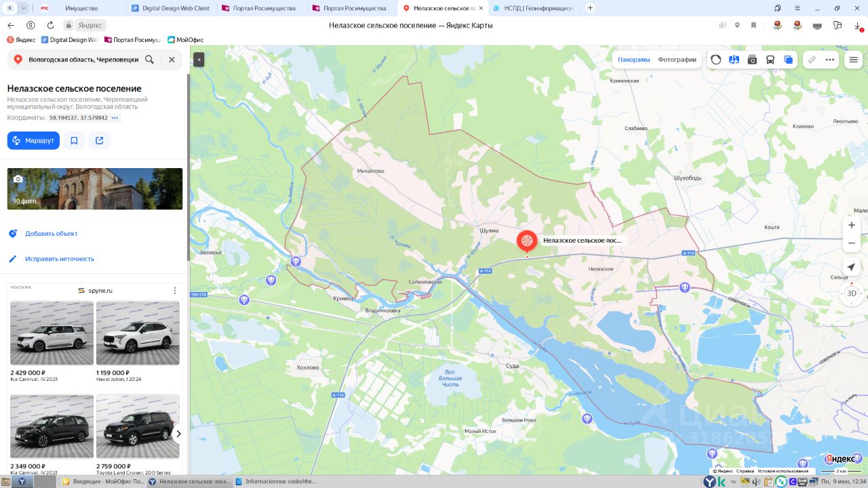Open Яндекс bookmark in bookmarks bar
The image size is (868, 488).
(22, 40)
